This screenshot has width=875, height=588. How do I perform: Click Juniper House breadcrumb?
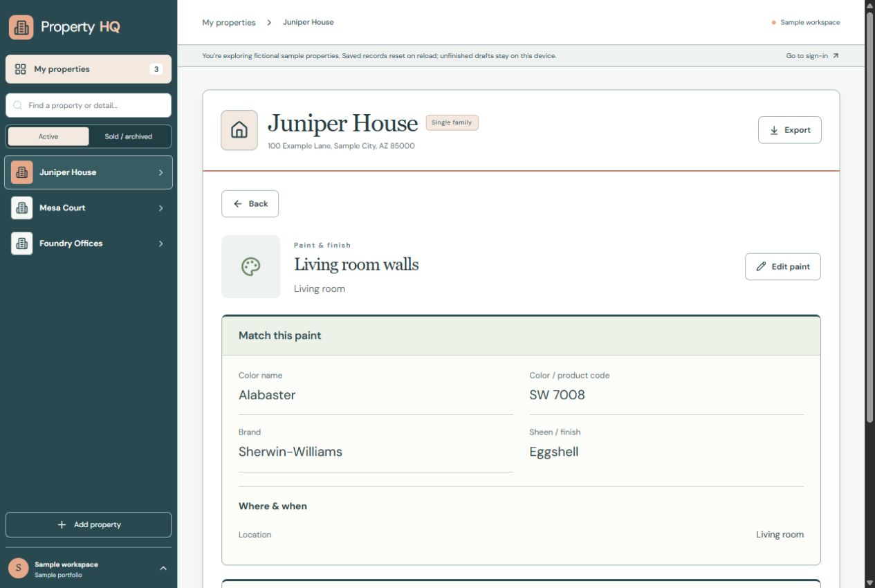click(308, 22)
